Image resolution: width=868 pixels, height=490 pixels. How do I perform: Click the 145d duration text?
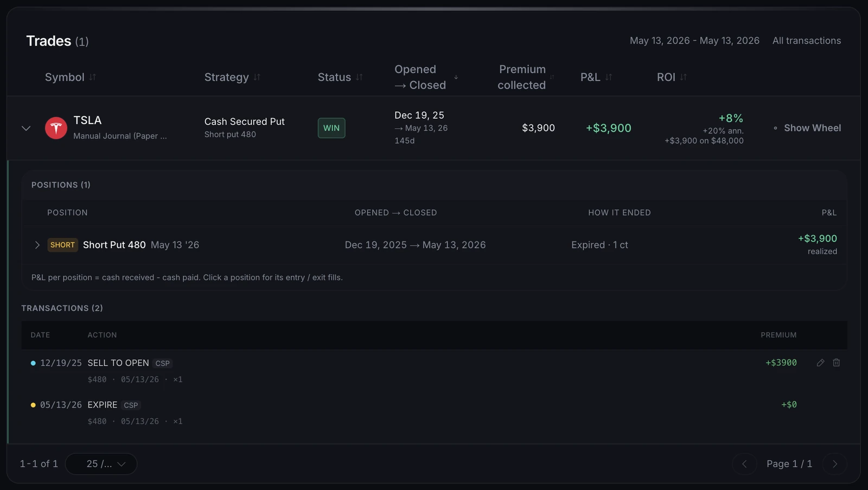405,141
